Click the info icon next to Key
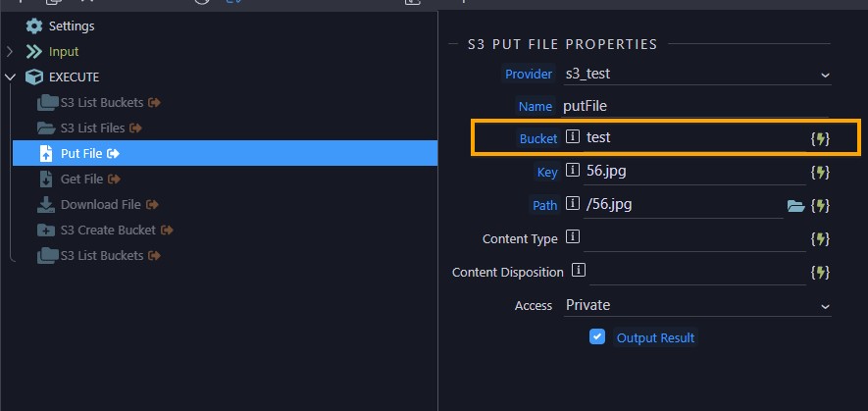 [573, 170]
